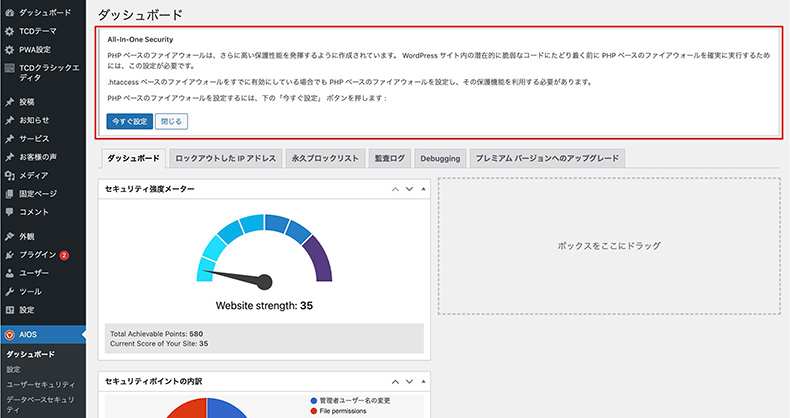Select the AIOS menu item
790x418 pixels.
pos(43,335)
